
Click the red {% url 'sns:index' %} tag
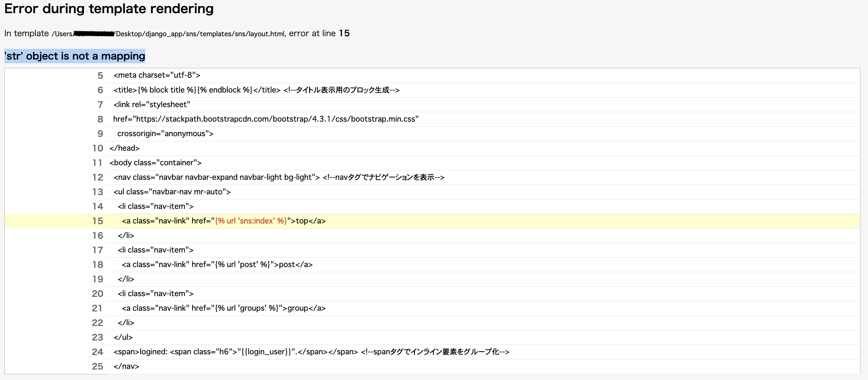[x=251, y=221]
